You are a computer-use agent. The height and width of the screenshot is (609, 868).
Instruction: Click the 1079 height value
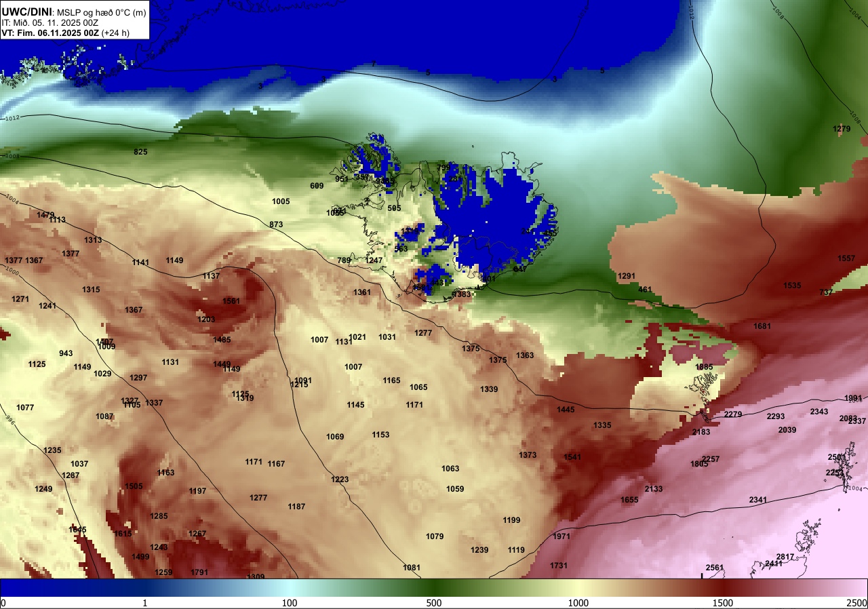point(435,536)
